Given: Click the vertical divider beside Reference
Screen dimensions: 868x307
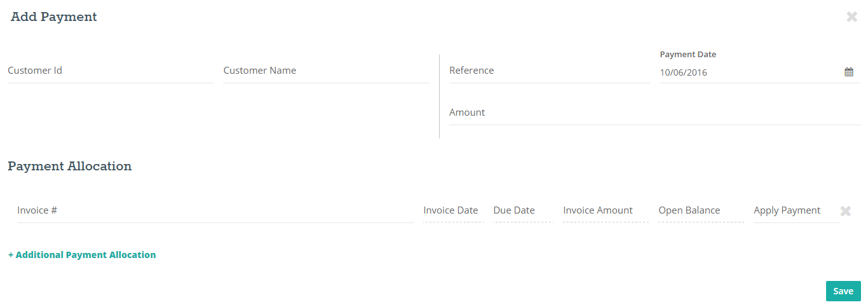Looking at the screenshot, I should click(x=439, y=97).
